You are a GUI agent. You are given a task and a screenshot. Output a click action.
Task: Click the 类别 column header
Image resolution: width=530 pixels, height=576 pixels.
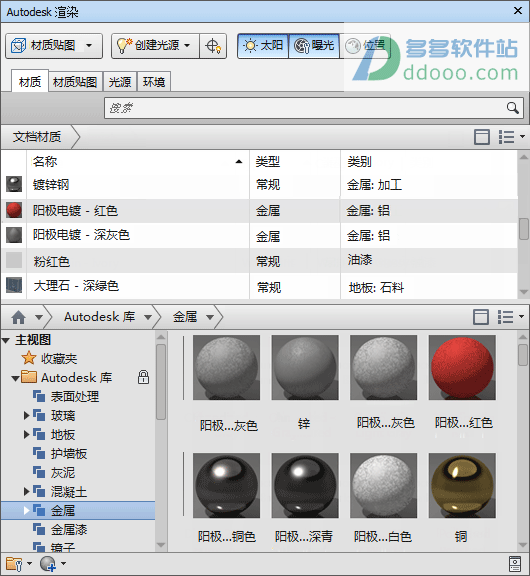click(x=429, y=161)
